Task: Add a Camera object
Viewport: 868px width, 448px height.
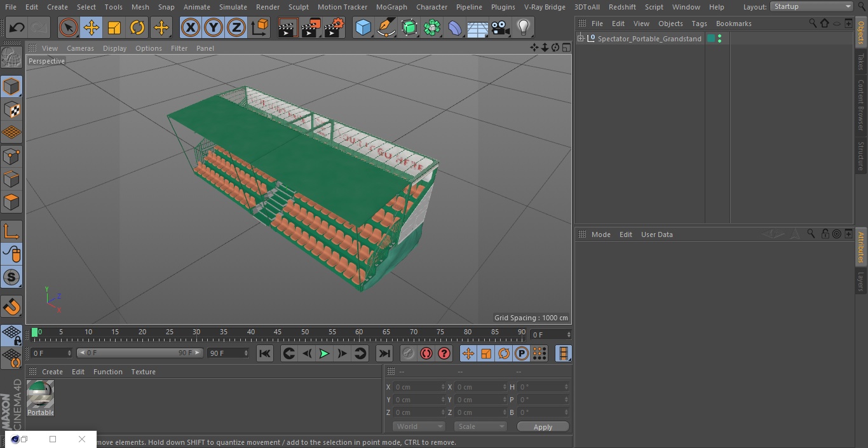Action: point(501,27)
